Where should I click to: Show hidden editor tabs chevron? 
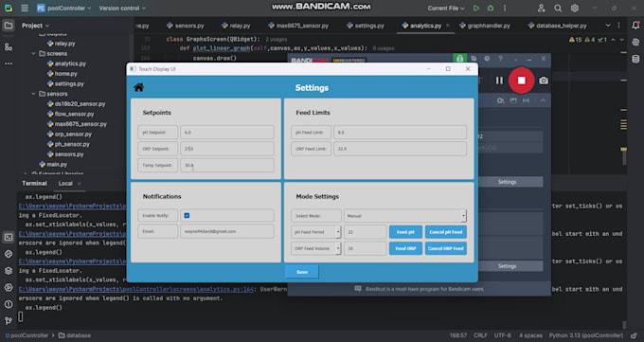[x=608, y=26]
